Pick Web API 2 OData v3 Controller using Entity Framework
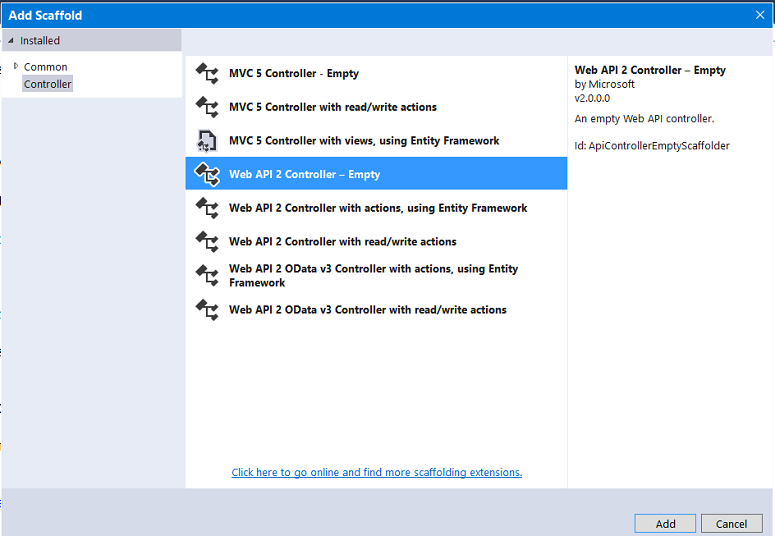This screenshot has height=536, width=775. 376,275
